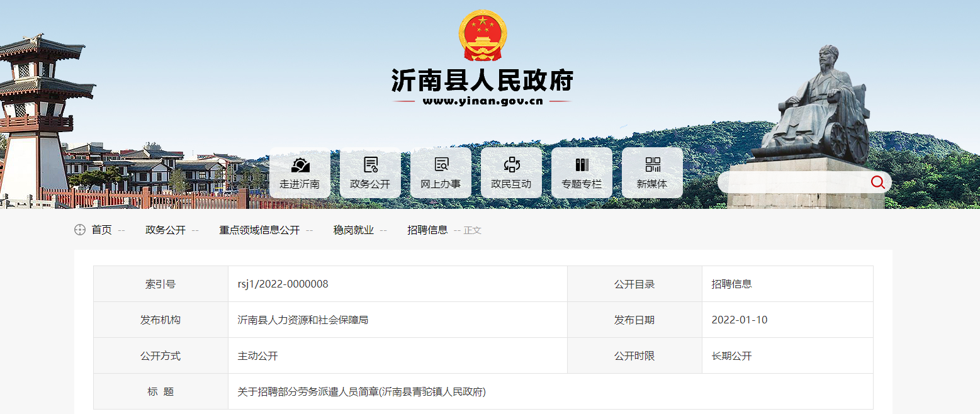The width and height of the screenshot is (980, 414).
Task: Click the 沂南县人力资源和社会保障局 publisher cell
Action: point(303,320)
